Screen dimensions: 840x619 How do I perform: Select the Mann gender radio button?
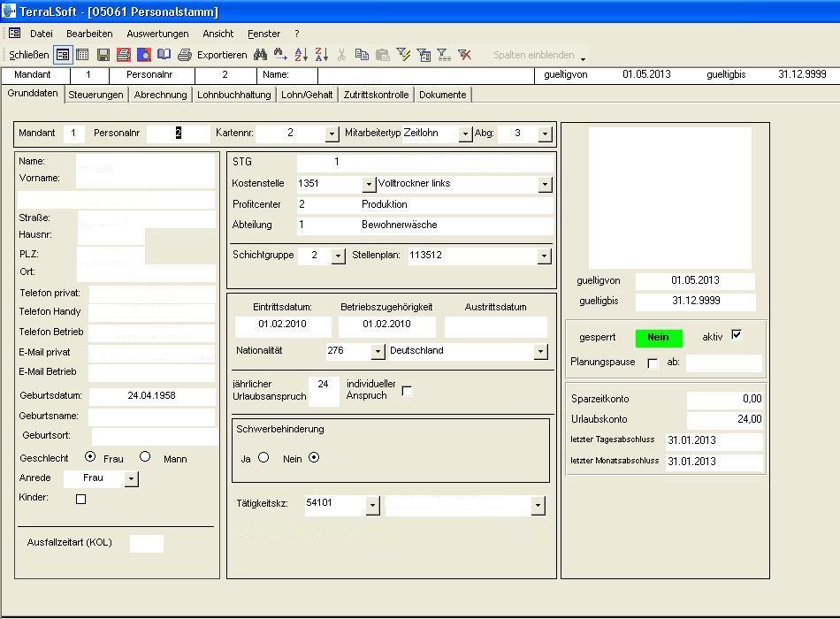click(144, 457)
